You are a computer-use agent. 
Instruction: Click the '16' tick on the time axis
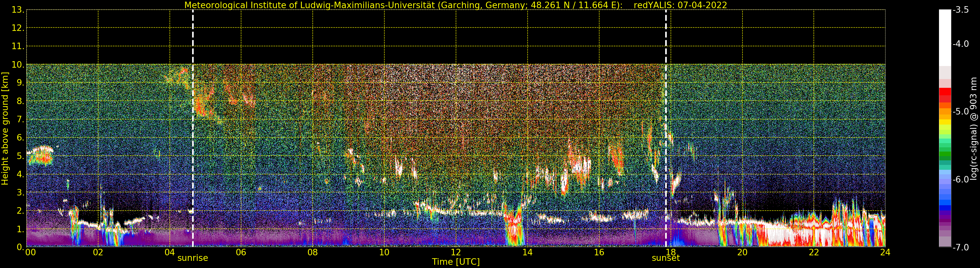(x=599, y=252)
